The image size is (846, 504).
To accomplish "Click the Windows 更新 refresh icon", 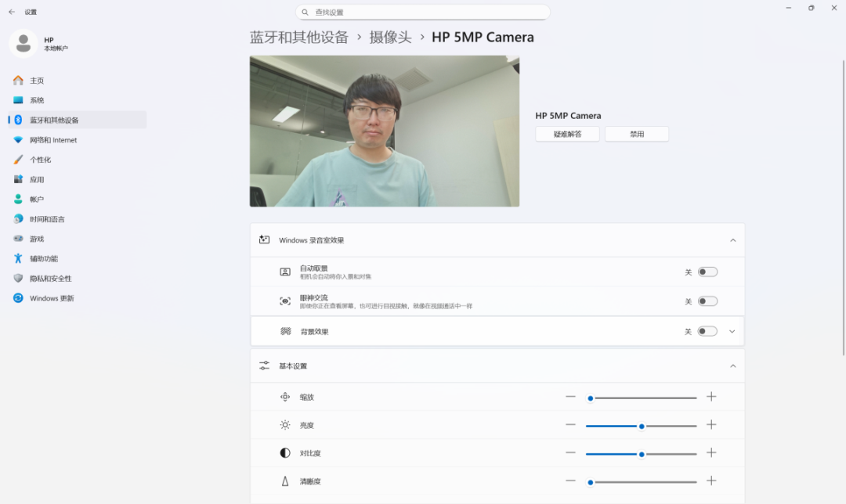I will 18,298.
